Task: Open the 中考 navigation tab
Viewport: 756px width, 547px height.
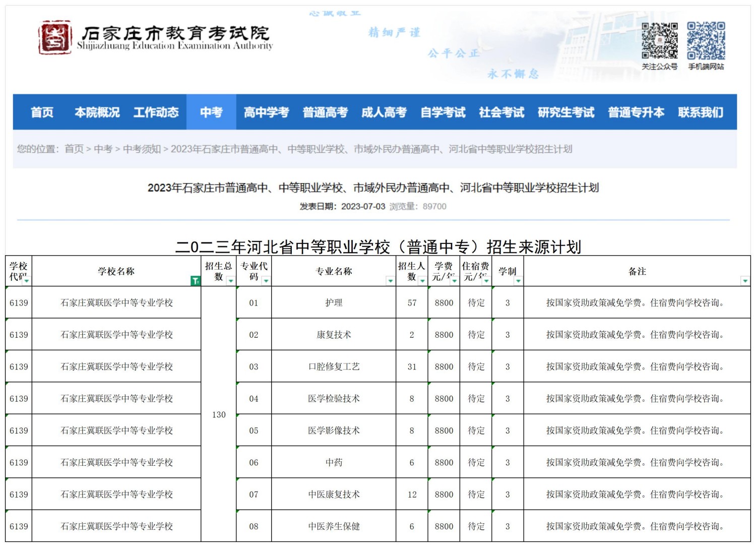Action: pyautogui.click(x=211, y=112)
